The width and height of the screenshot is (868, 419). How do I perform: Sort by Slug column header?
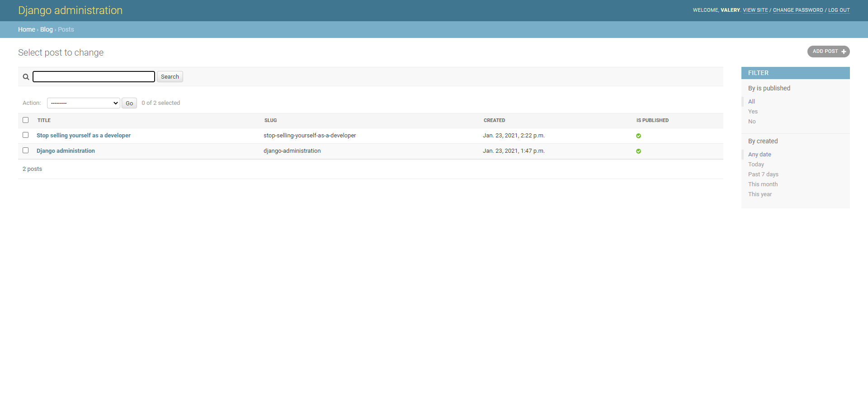point(271,120)
